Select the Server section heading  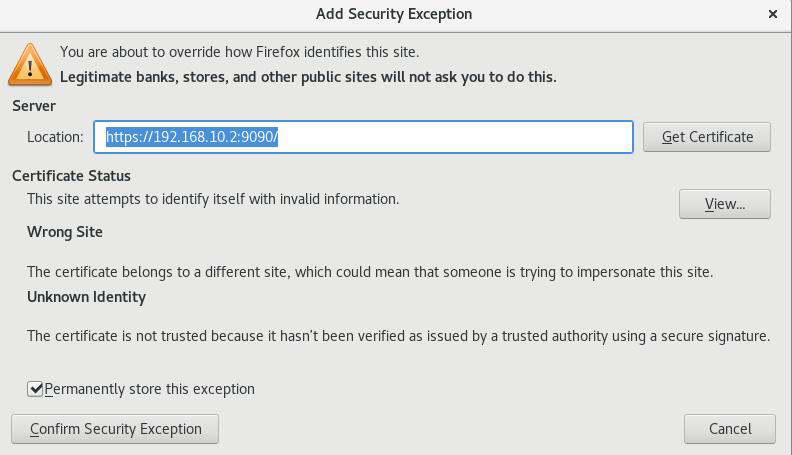[x=34, y=106]
